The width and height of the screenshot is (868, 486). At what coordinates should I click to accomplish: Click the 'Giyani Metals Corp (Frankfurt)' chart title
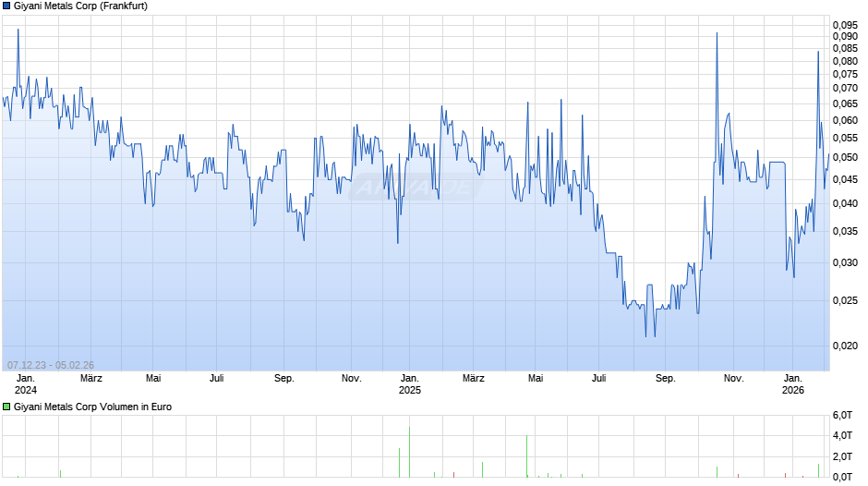[81, 6]
